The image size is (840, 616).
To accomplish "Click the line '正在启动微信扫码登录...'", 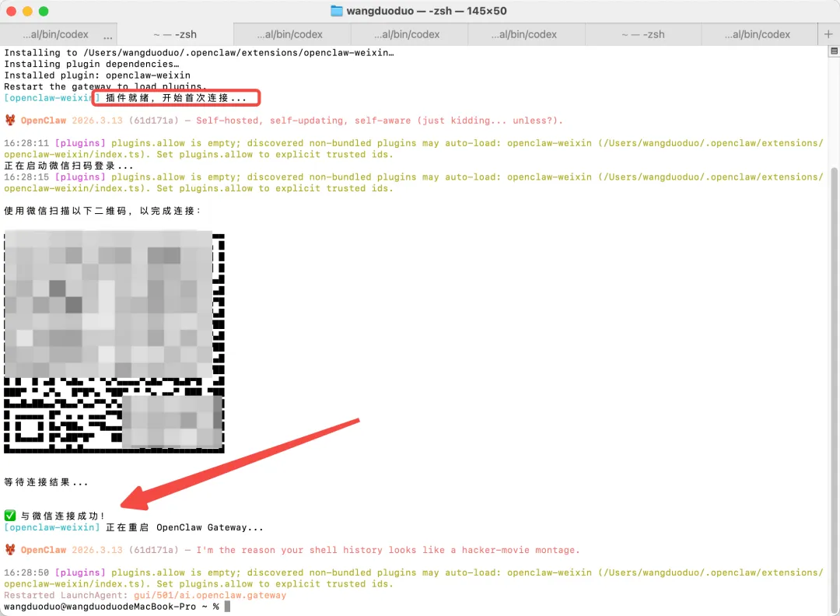I will [x=68, y=166].
